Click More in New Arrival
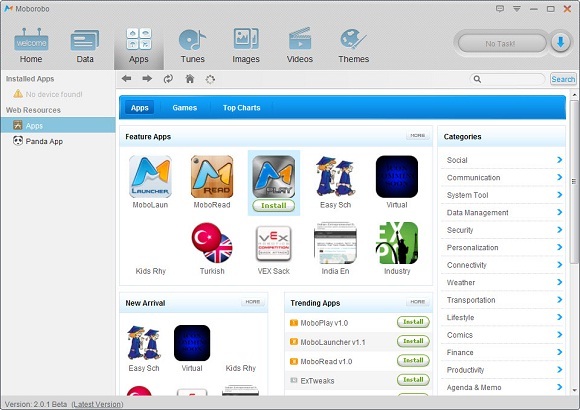580x410 pixels. click(x=253, y=302)
